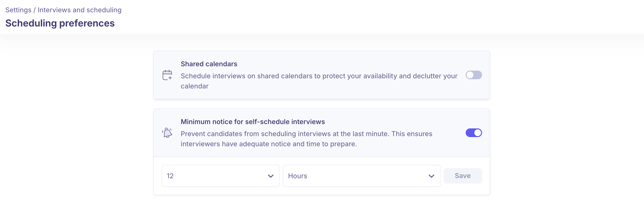Select the Shared calendars title text
Screen dimensions: 644x212
tap(209, 64)
